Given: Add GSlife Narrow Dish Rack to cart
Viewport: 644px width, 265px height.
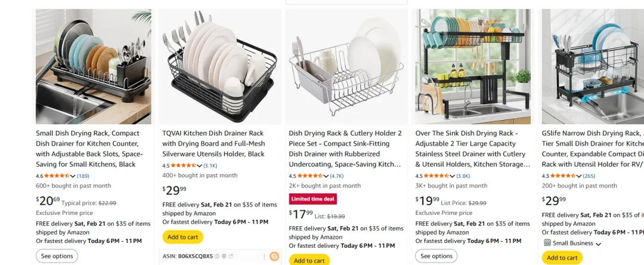Looking at the screenshot, I should pyautogui.click(x=562, y=258).
